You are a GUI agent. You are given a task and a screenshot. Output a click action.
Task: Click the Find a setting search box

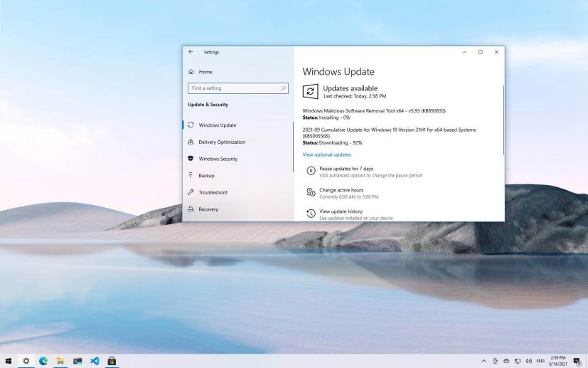238,88
